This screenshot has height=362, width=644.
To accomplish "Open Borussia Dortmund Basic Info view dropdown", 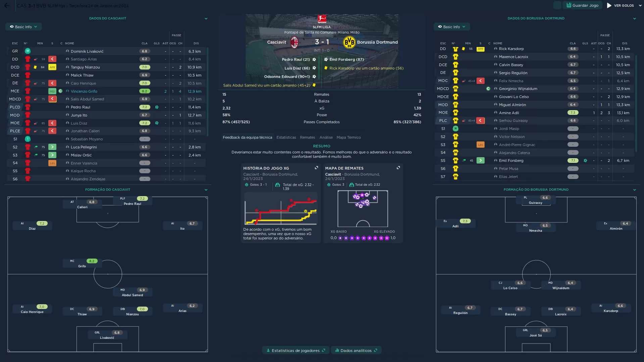I will click(452, 27).
